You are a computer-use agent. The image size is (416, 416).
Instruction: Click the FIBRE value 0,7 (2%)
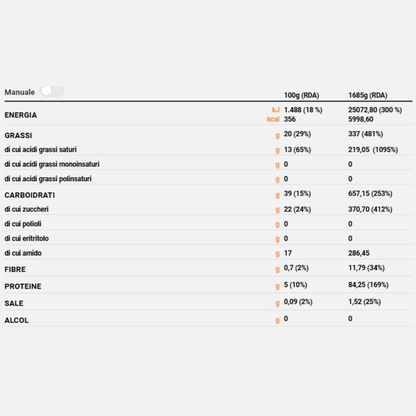(296, 268)
